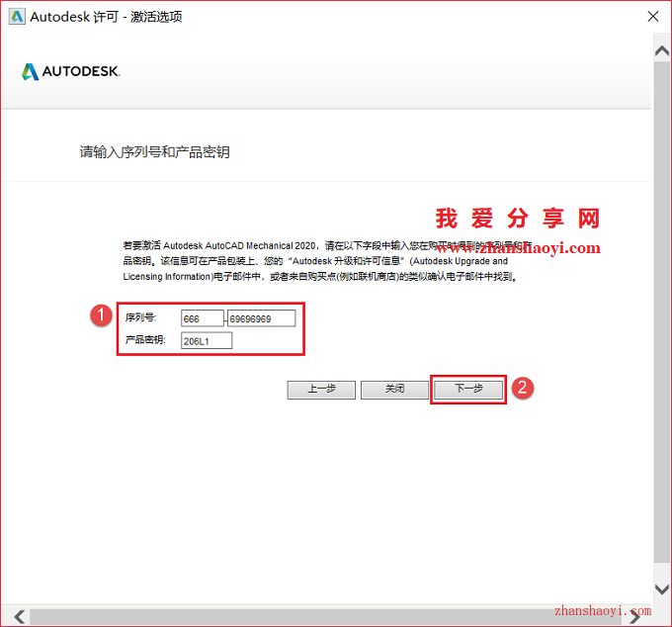Click the 上一步 (Back) button
Viewport: 672px width, 627px height.
pos(321,390)
